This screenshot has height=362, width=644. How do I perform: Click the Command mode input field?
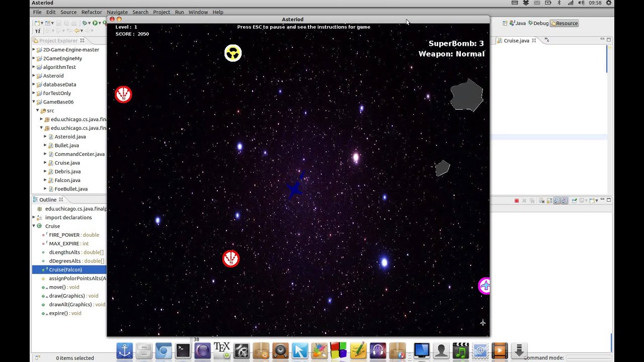pyautogui.click(x=589, y=358)
